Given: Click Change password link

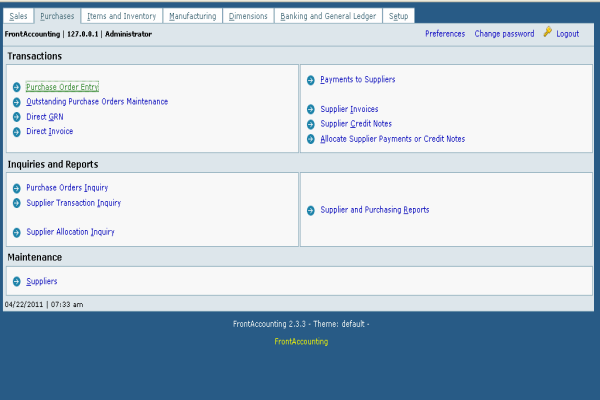Looking at the screenshot, I should pyautogui.click(x=504, y=34).
